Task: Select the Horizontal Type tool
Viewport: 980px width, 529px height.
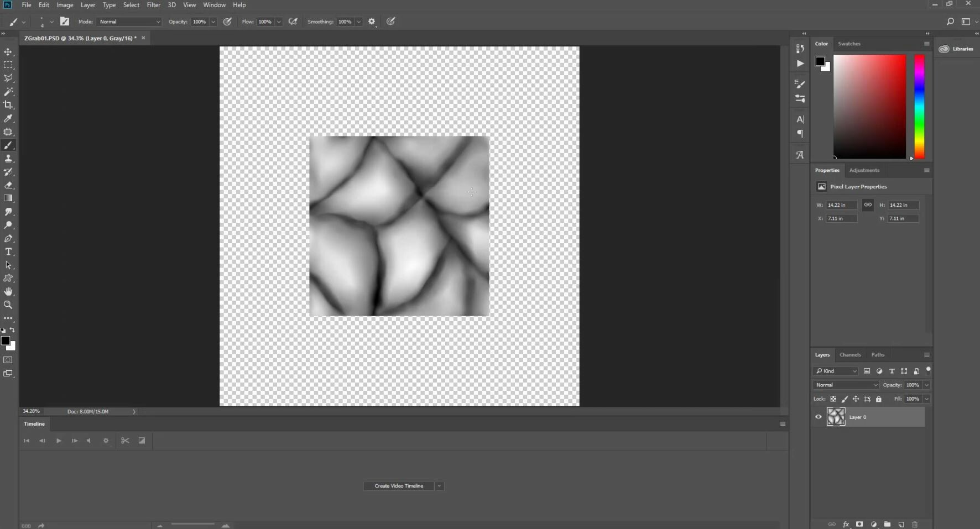Action: click(x=8, y=252)
